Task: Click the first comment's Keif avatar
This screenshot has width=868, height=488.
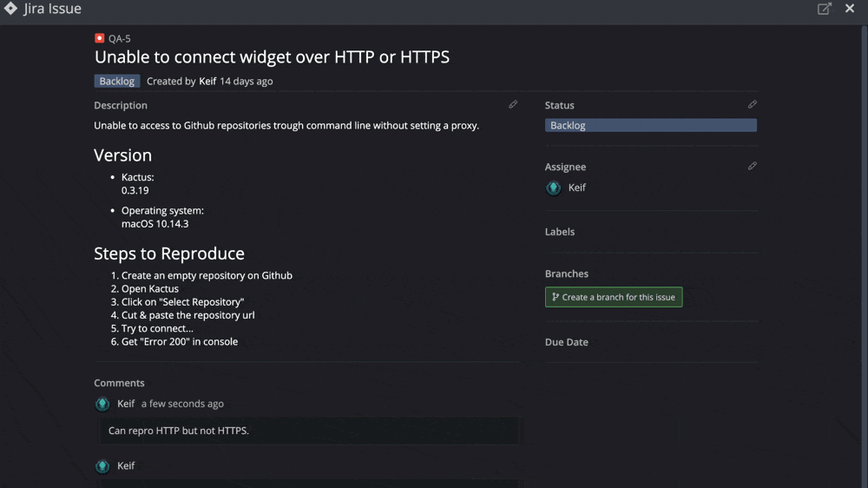Action: (102, 404)
